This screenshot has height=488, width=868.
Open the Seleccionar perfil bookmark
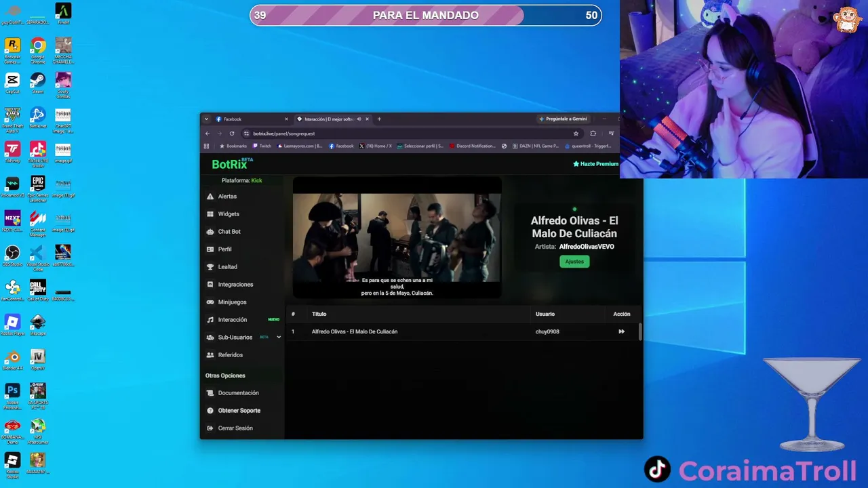(420, 146)
